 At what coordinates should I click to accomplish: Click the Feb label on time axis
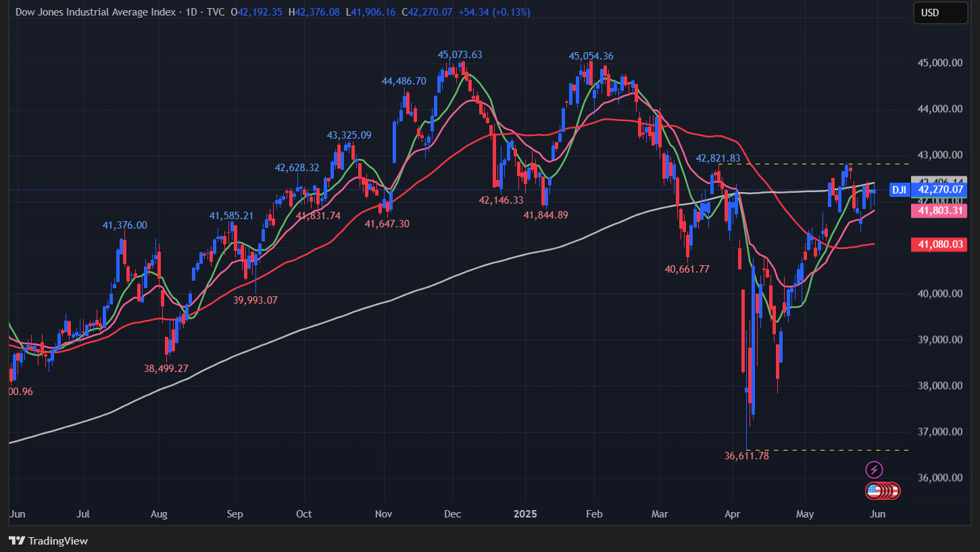(x=593, y=514)
